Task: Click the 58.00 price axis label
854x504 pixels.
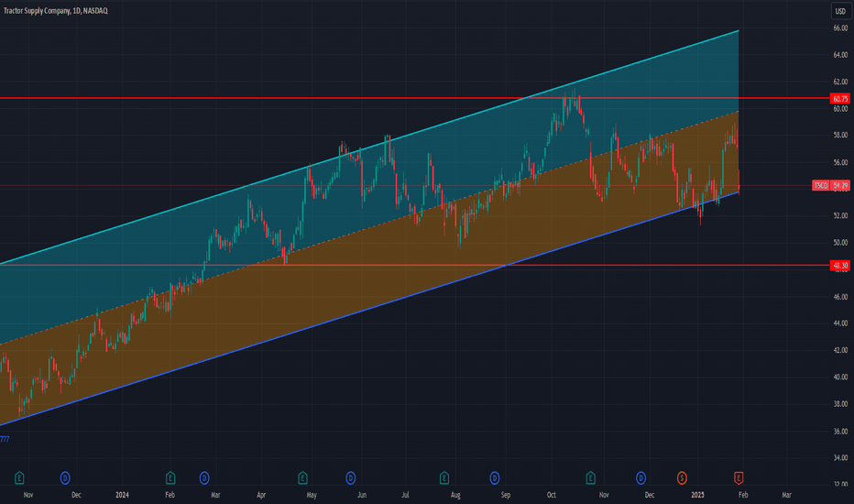Action: [x=840, y=135]
